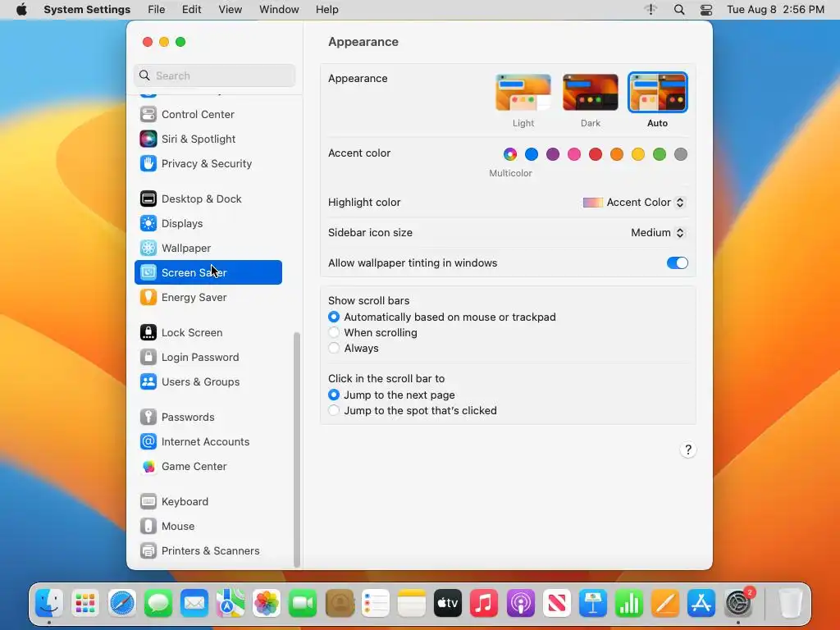Open Wallpaper settings
The image size is (840, 630).
(x=208, y=248)
